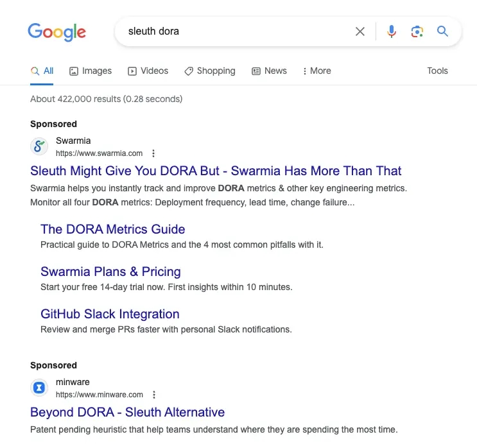Go to the News tab

[x=269, y=71]
